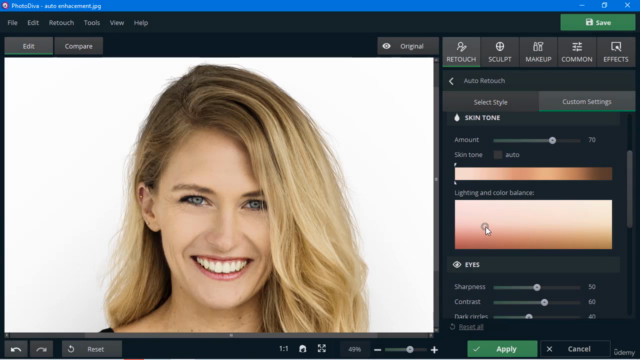The height and width of the screenshot is (360, 640).
Task: Click the woman's photo on the canvas
Action: pos(219,195)
